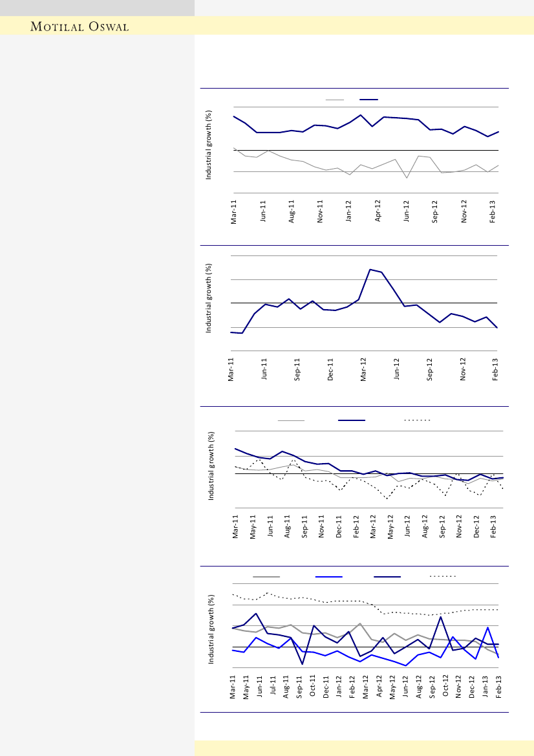Click Apr-12 label on top chart axis
Viewport: 534px width, 756px height.
tap(378, 211)
